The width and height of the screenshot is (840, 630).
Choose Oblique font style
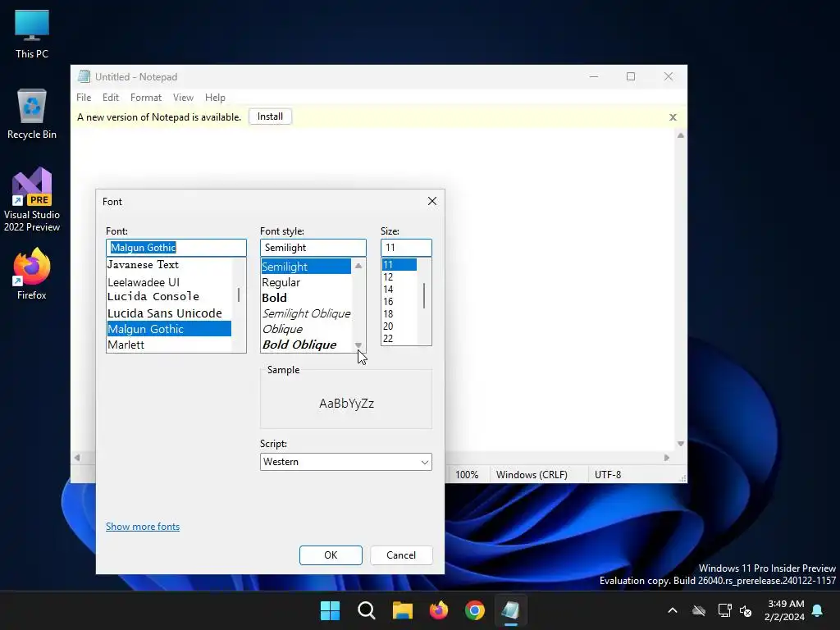pyautogui.click(x=306, y=329)
